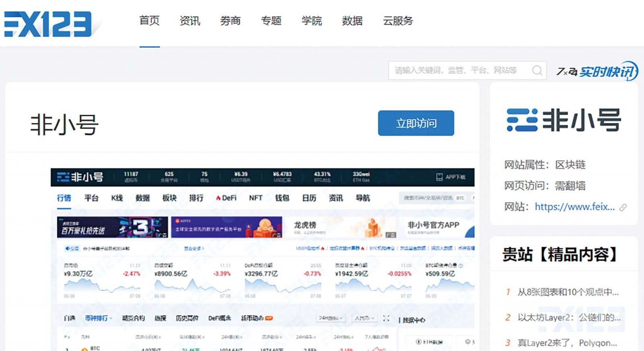Expand the 24H涨幅 dropdown in preview
Viewport: 644px width, 351px height.
point(331,318)
